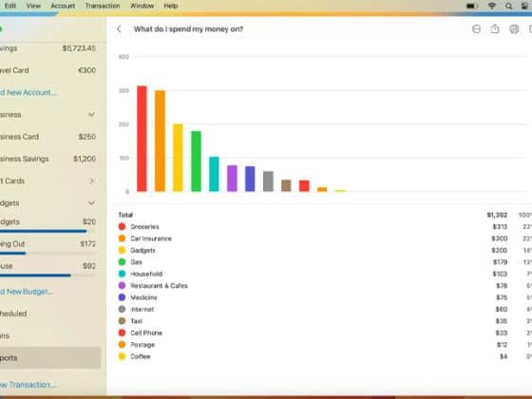Click the 'Postage' legend row label
The width and height of the screenshot is (532, 399).
(x=142, y=345)
